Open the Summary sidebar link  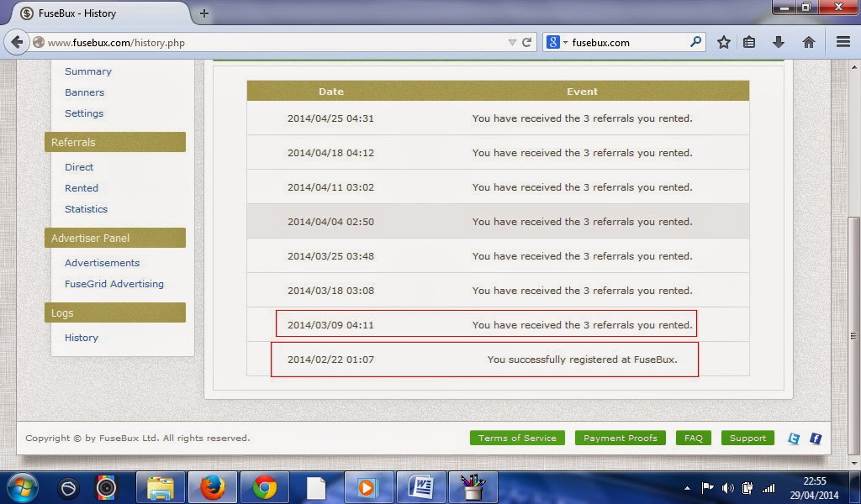tap(87, 71)
